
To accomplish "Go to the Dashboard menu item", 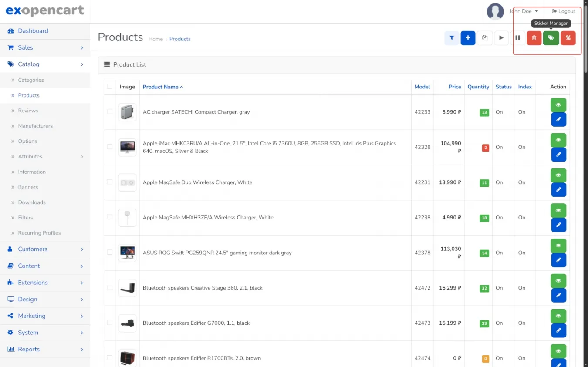I will [x=33, y=31].
